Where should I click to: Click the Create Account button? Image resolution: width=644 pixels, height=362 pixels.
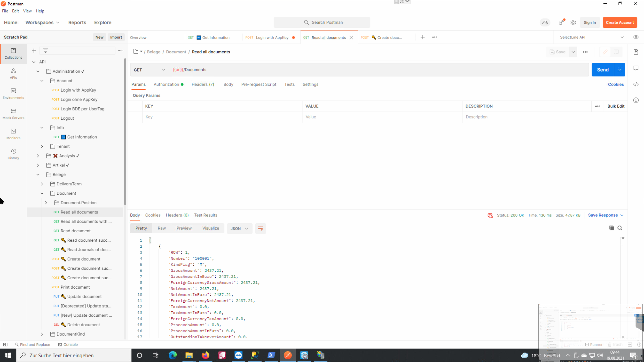click(x=620, y=22)
